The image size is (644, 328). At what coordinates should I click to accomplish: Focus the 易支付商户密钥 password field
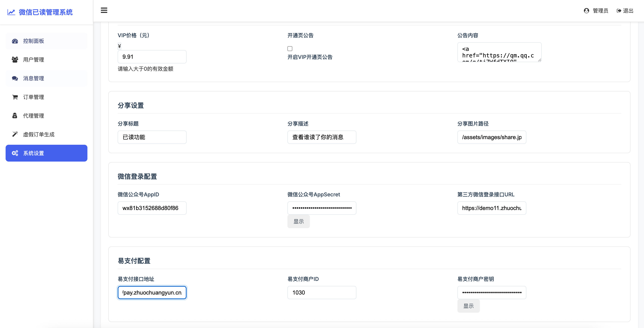point(492,292)
